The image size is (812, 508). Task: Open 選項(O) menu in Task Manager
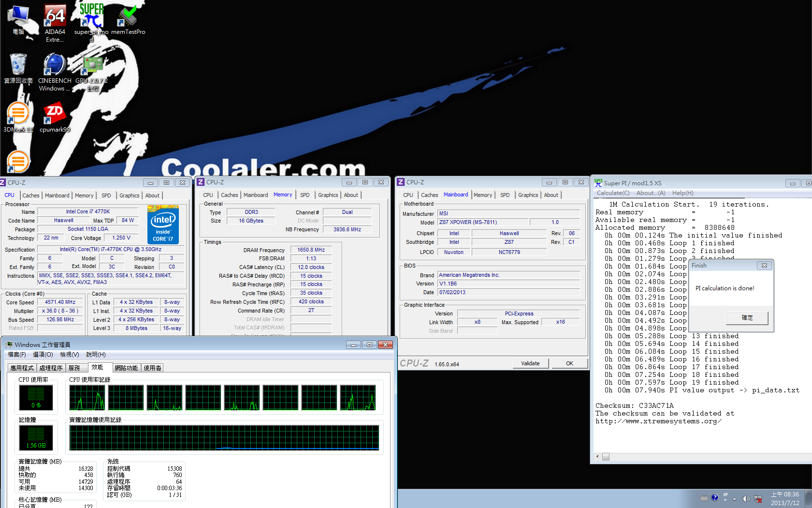tap(43, 355)
